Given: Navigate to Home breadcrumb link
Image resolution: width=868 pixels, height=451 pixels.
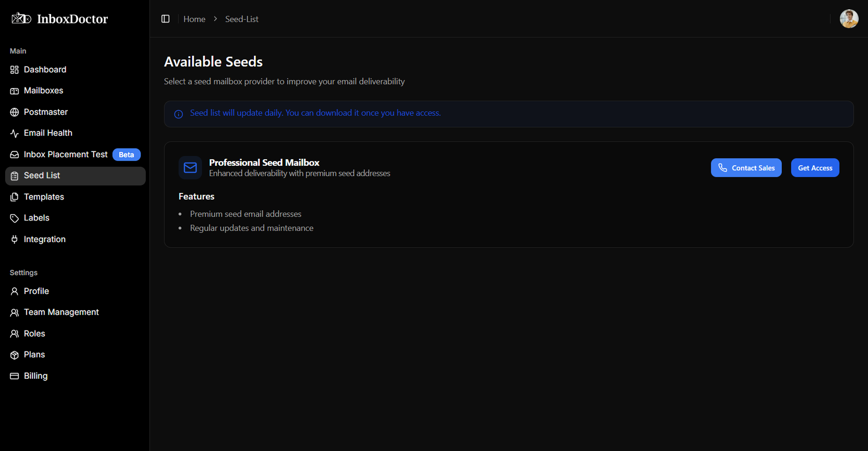Looking at the screenshot, I should (x=194, y=19).
